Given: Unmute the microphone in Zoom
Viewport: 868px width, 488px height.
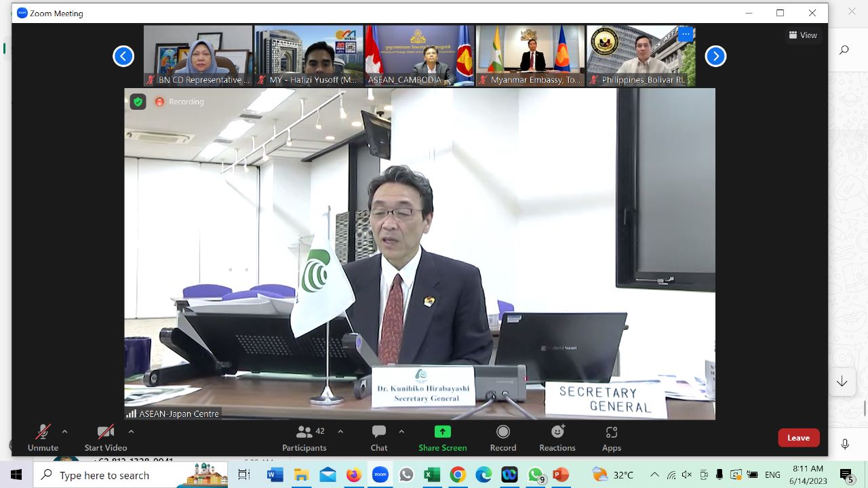Looking at the screenshot, I should coord(43,438).
